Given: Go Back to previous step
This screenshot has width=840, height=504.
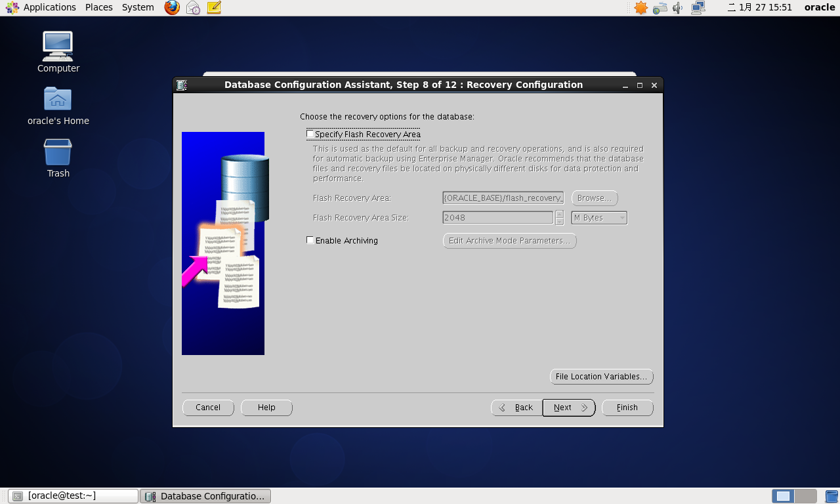Looking at the screenshot, I should coord(516,408).
